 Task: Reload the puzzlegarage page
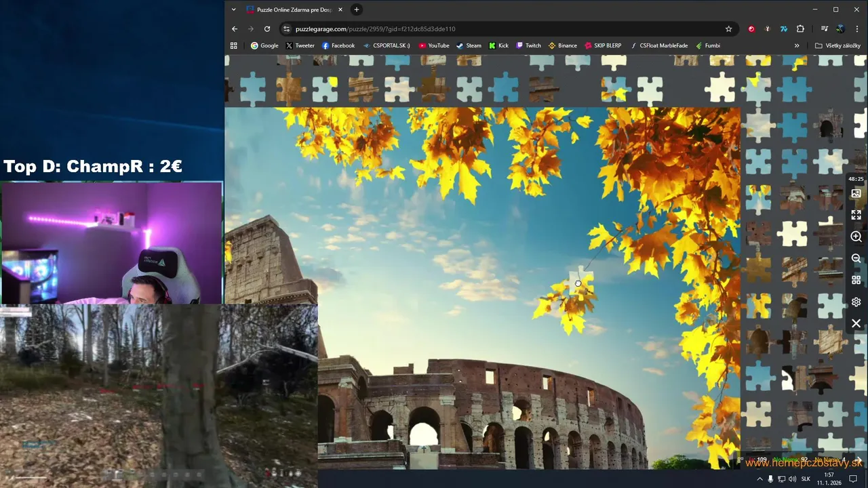267,29
